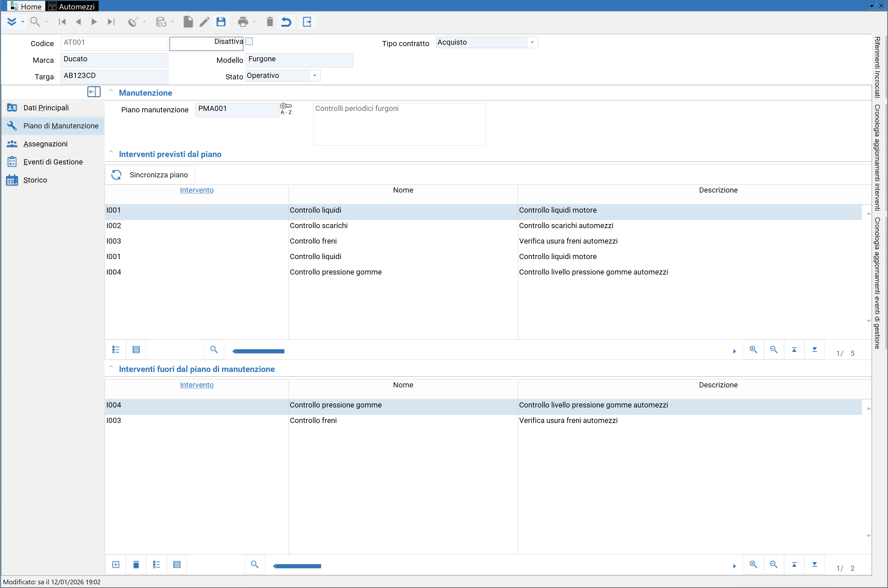Add a row to Interventi fuori dal piano grid
888x588 pixels.
coord(116,565)
